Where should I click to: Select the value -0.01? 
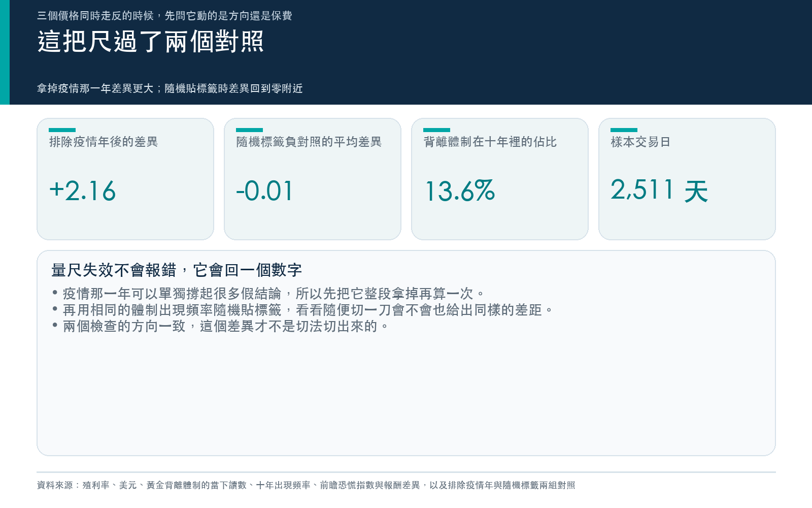(x=265, y=191)
